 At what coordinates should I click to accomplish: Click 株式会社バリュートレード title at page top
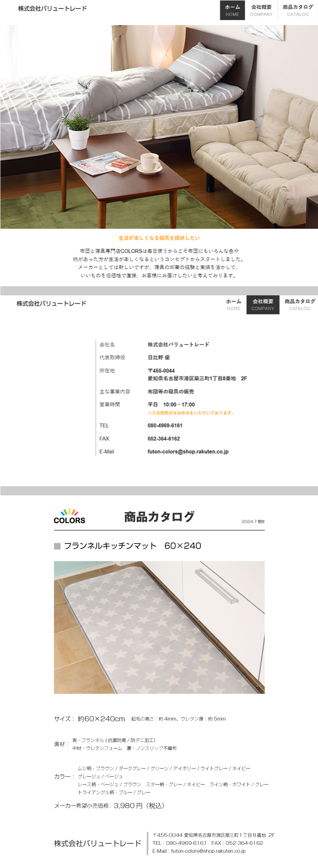(52, 9)
